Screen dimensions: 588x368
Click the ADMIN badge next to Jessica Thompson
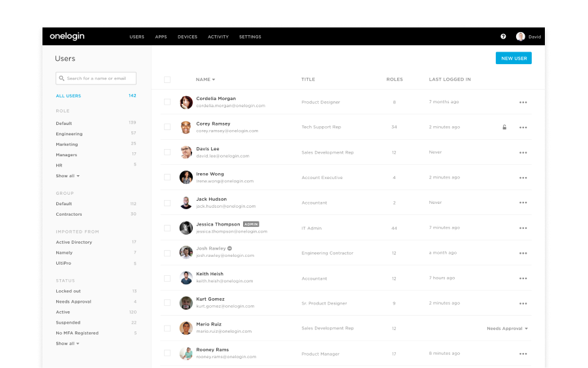coord(251,224)
